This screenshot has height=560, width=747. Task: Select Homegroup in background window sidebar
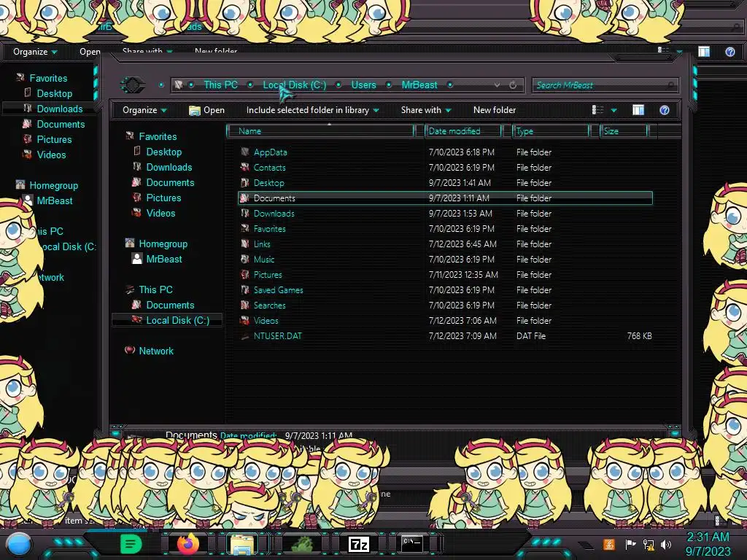click(x=53, y=186)
